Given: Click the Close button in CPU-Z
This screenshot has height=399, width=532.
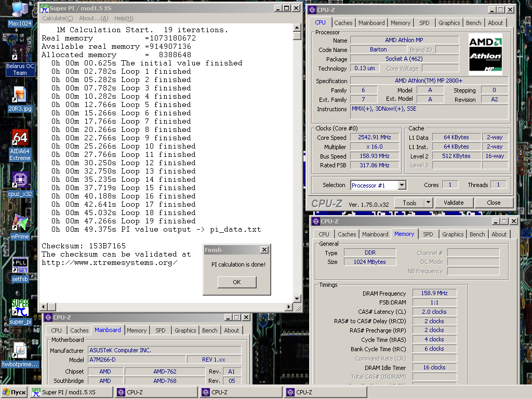Looking at the screenshot, I should [494, 203].
